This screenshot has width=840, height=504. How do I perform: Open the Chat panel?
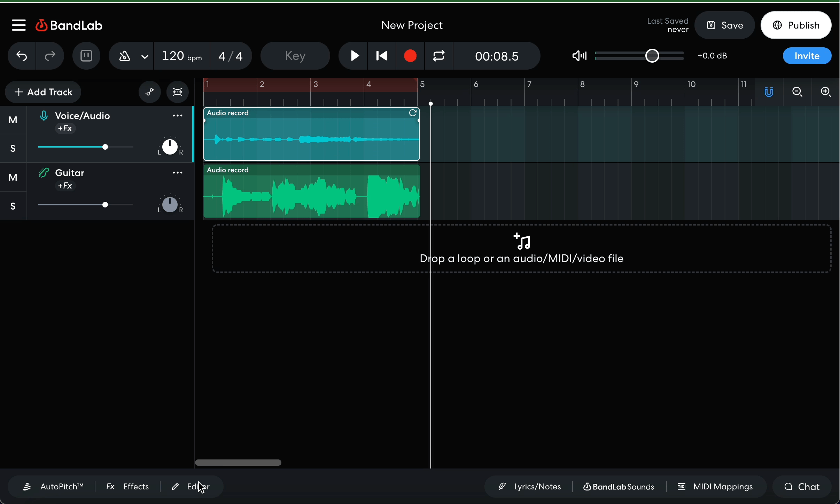click(x=802, y=487)
